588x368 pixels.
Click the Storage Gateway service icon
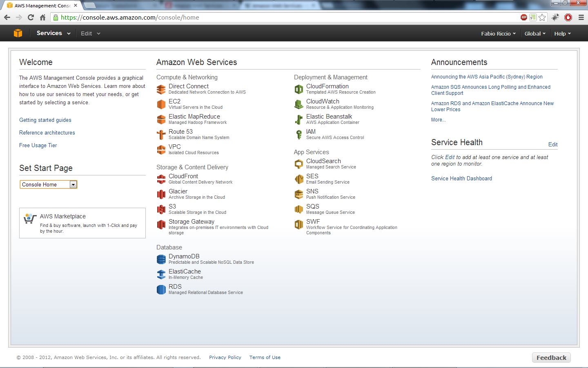tap(161, 224)
